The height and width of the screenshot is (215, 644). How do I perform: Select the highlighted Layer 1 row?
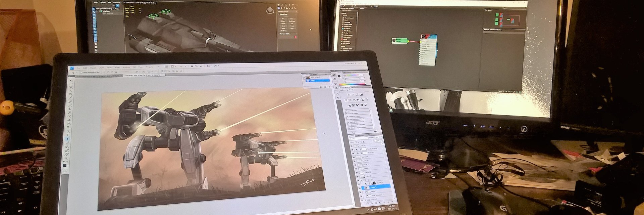pyautogui.click(x=376, y=187)
